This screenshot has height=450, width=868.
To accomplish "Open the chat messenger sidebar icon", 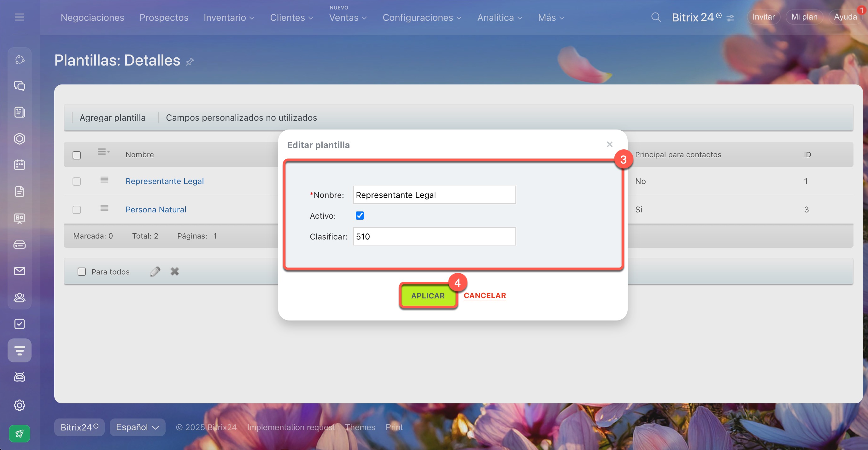I will pyautogui.click(x=20, y=86).
